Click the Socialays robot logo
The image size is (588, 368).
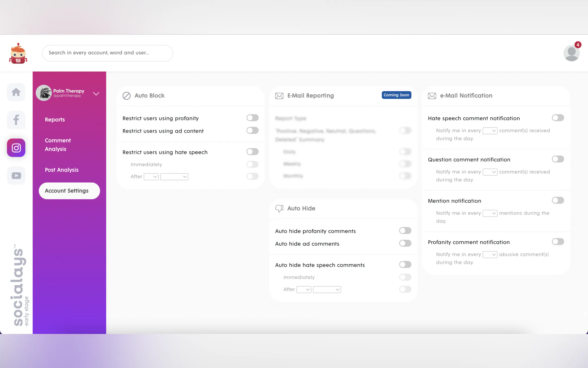coord(18,54)
